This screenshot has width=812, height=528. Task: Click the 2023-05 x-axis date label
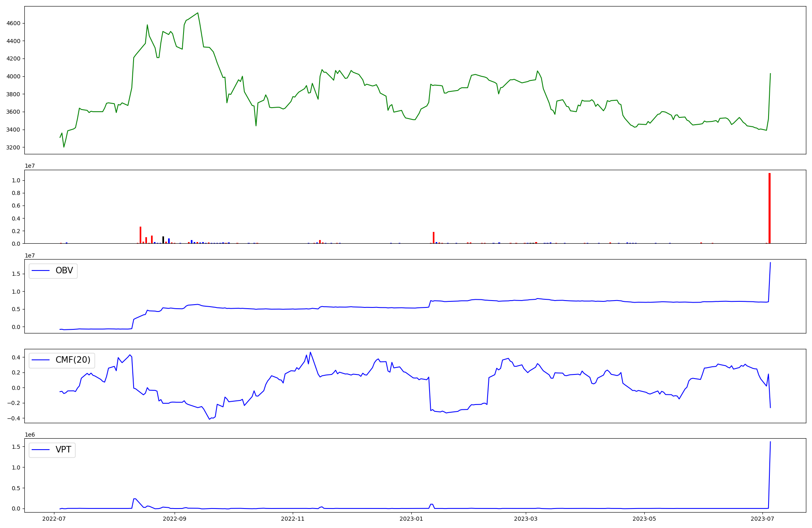coord(644,519)
